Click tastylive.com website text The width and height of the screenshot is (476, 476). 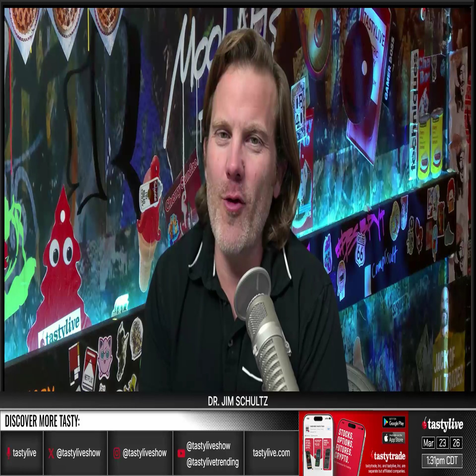click(x=271, y=453)
